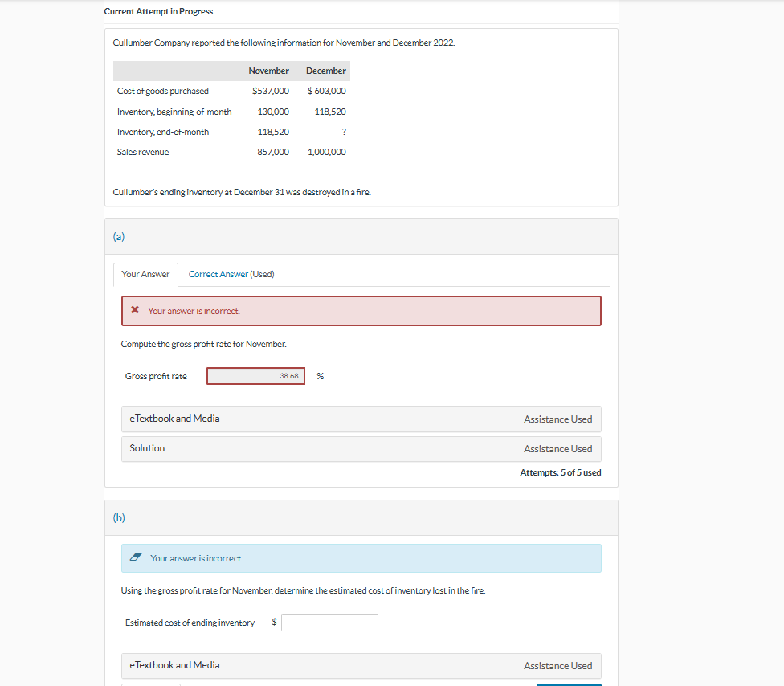Click the blue button at the page bottom
This screenshot has width=784, height=686.
coord(569,684)
